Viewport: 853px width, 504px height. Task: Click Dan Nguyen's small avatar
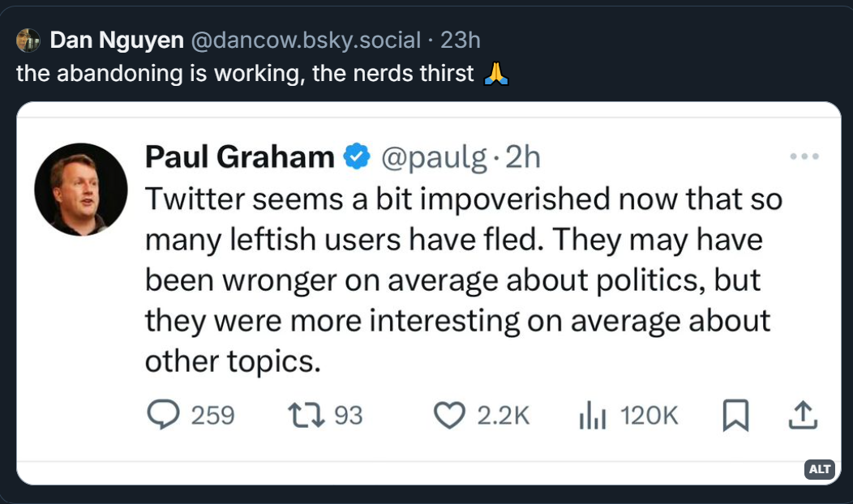(x=28, y=40)
